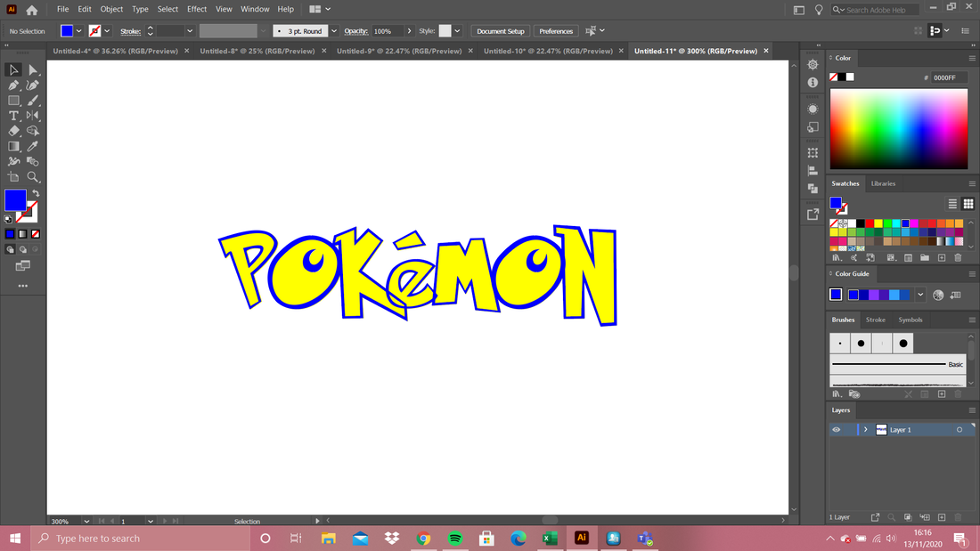The height and width of the screenshot is (551, 980).
Task: Select the Zoom tool
Action: (33, 177)
